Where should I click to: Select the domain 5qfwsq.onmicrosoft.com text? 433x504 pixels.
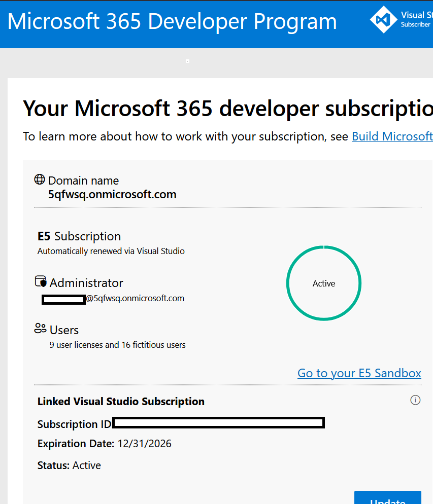[x=112, y=195]
